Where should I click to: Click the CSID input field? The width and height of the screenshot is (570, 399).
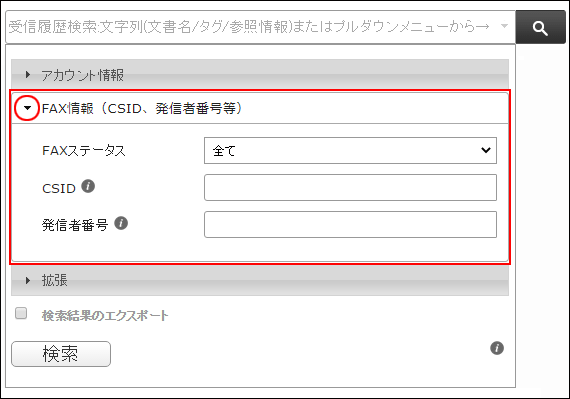coord(350,188)
